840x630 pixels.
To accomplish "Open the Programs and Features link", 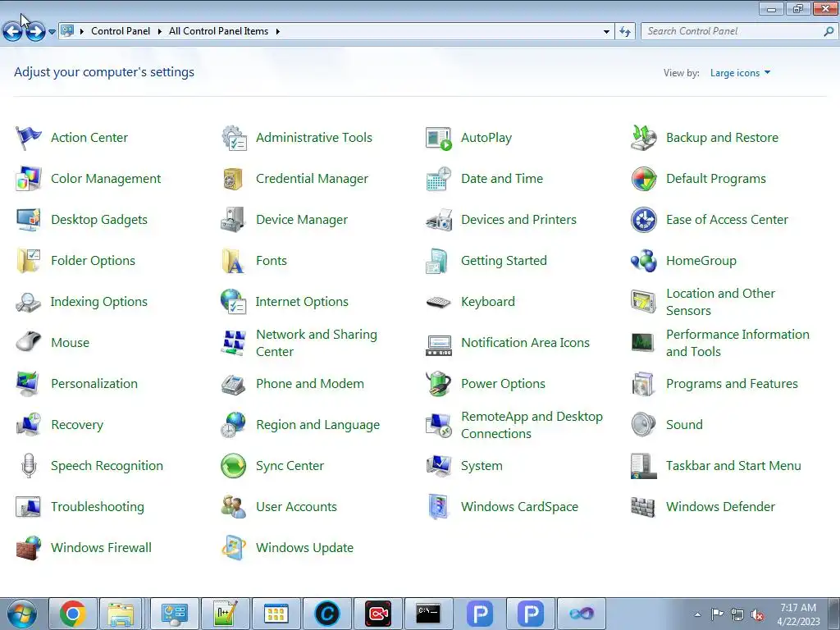I will click(732, 384).
